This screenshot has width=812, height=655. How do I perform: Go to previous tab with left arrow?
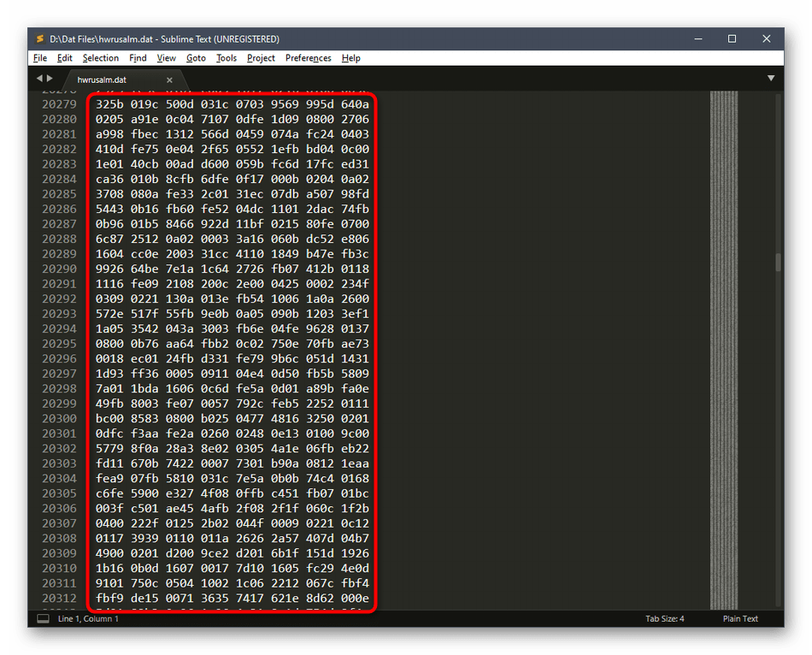[38, 79]
